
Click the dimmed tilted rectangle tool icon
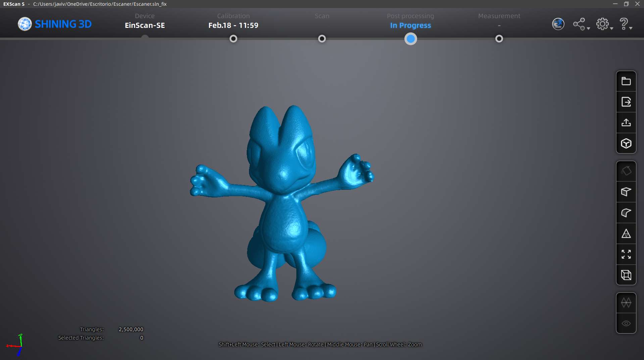626,171
